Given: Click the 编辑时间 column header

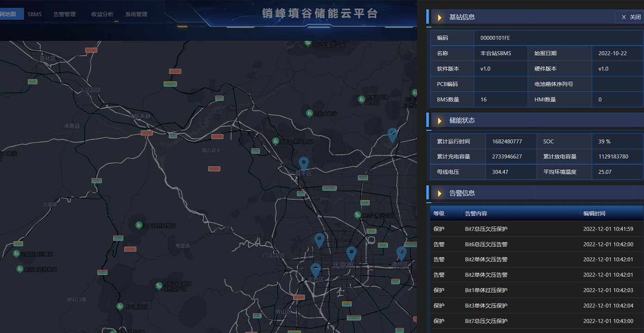Looking at the screenshot, I should (594, 213).
